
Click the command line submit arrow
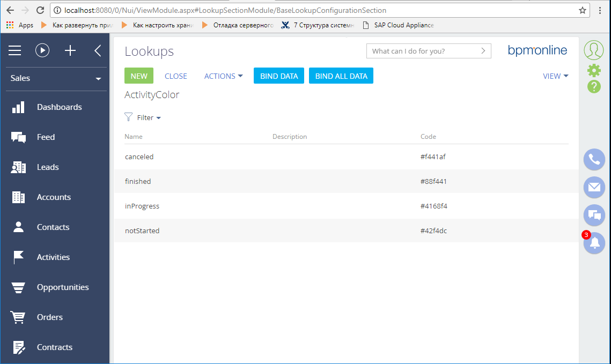click(483, 51)
